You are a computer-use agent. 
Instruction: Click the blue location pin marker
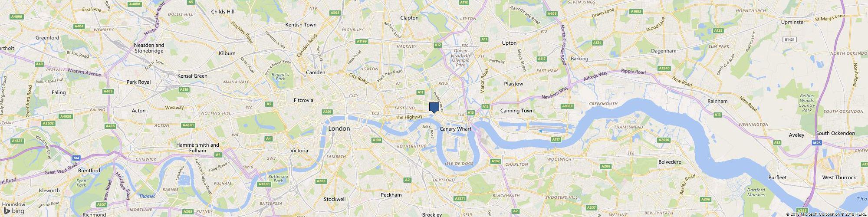click(x=434, y=108)
